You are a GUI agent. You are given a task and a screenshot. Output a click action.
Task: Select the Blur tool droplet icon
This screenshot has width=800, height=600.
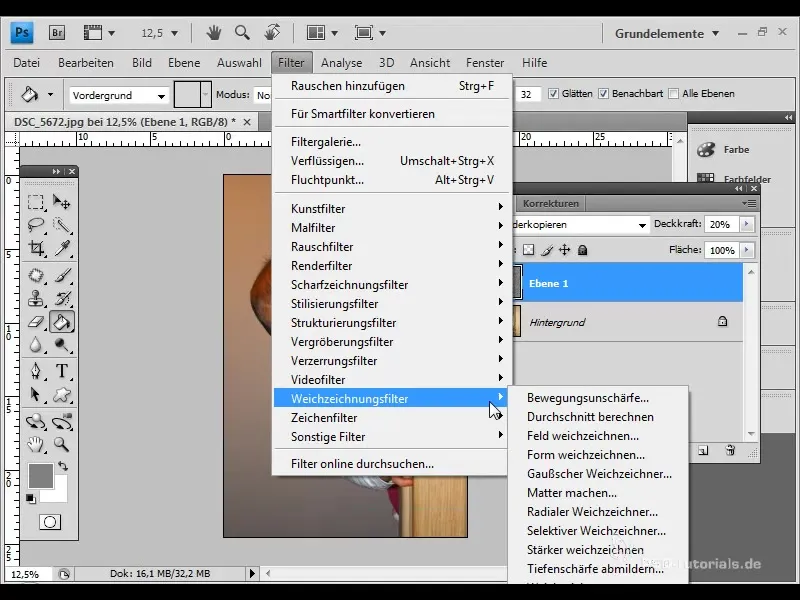(x=36, y=345)
